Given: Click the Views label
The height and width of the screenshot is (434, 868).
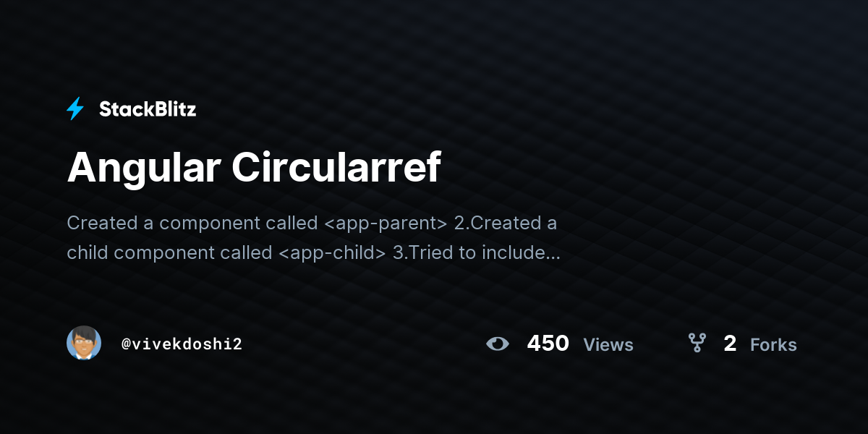Looking at the screenshot, I should click(x=608, y=345).
